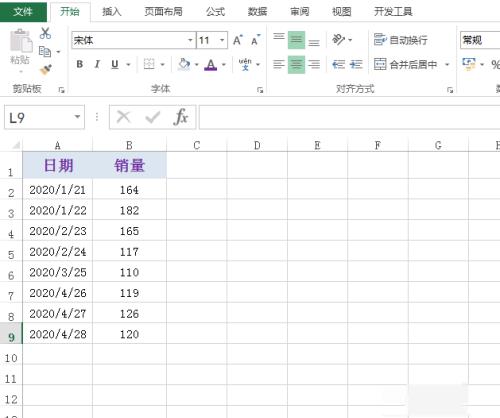
Task: Increase indent icon
Action: [x=356, y=64]
